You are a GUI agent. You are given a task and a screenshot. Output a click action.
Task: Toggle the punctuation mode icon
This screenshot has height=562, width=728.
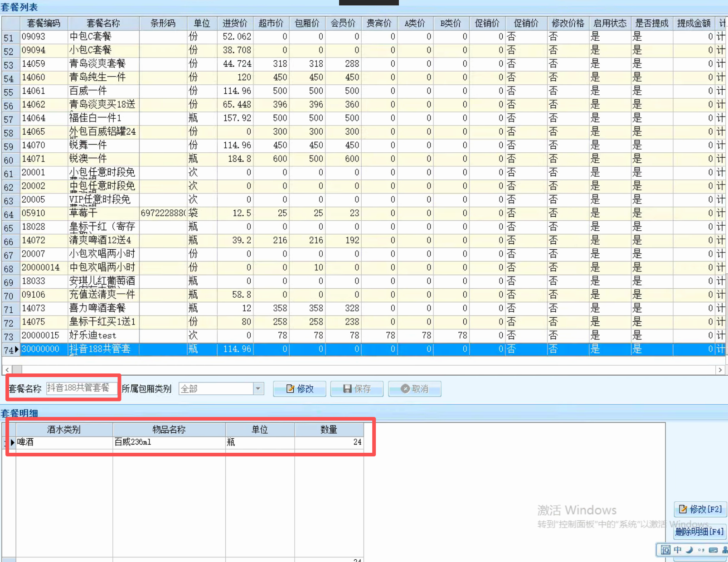[x=700, y=550]
